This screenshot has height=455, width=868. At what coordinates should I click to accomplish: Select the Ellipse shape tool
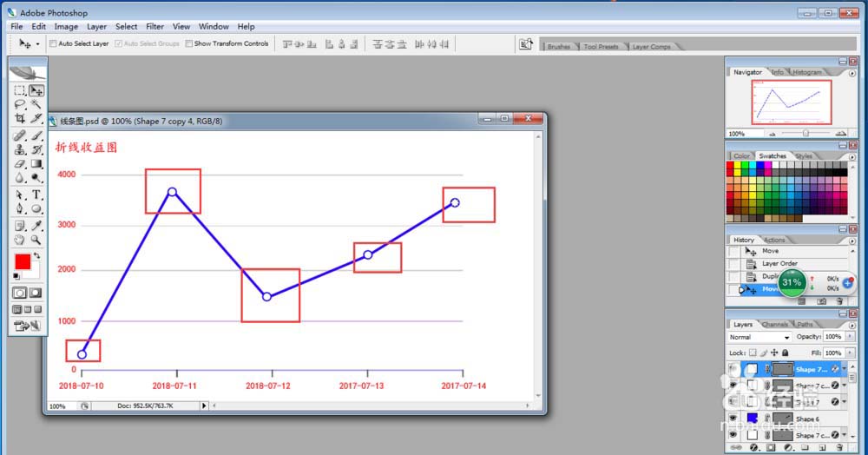click(36, 208)
